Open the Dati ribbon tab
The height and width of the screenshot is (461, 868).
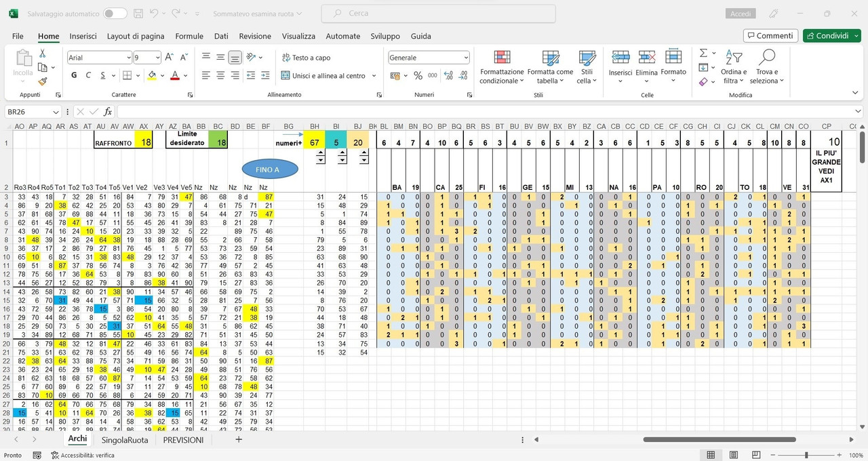(221, 36)
